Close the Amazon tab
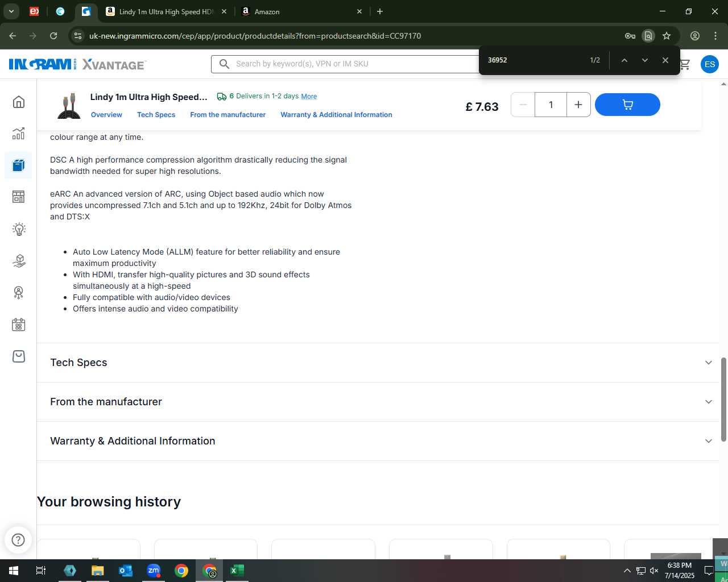Viewport: 728px width, 582px height. (359, 11)
